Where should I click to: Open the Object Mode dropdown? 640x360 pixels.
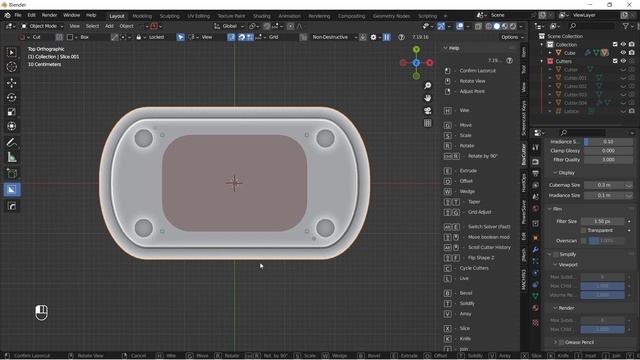tap(42, 26)
